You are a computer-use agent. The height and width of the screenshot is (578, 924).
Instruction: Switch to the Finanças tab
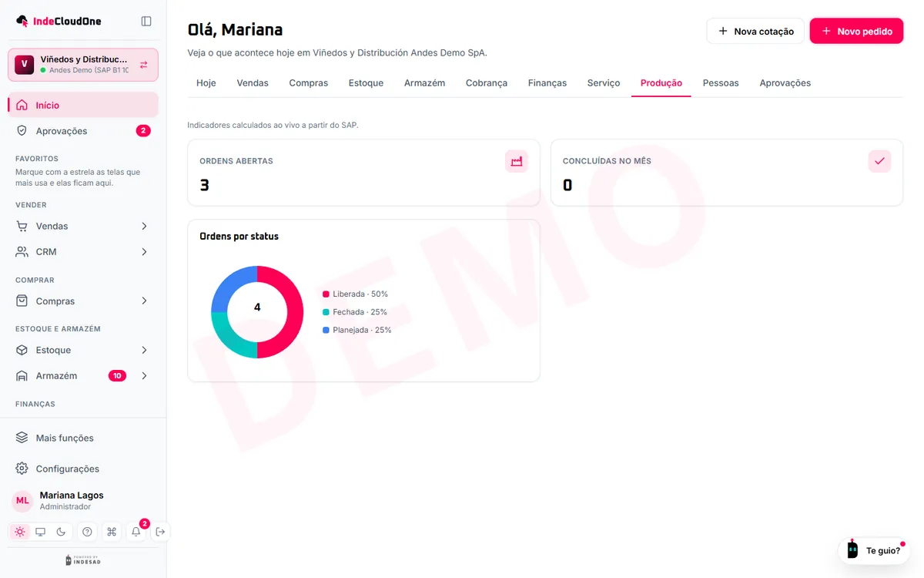[x=547, y=82]
